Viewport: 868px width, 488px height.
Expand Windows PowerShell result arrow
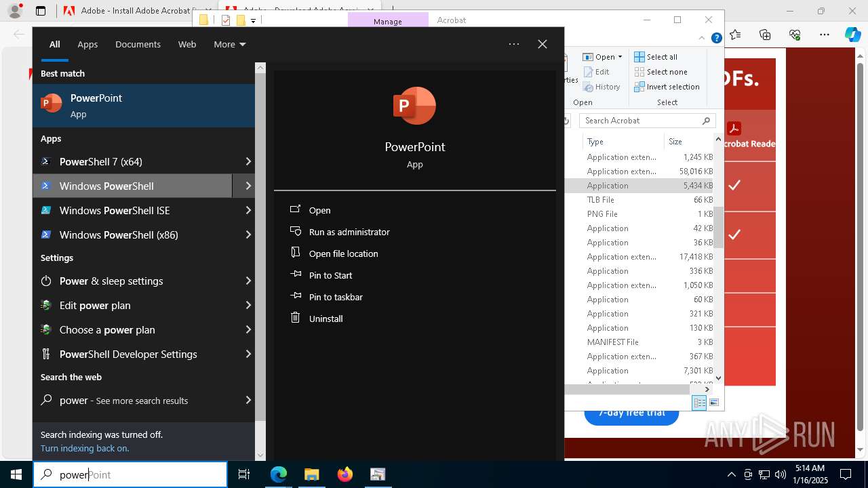pyautogui.click(x=248, y=186)
